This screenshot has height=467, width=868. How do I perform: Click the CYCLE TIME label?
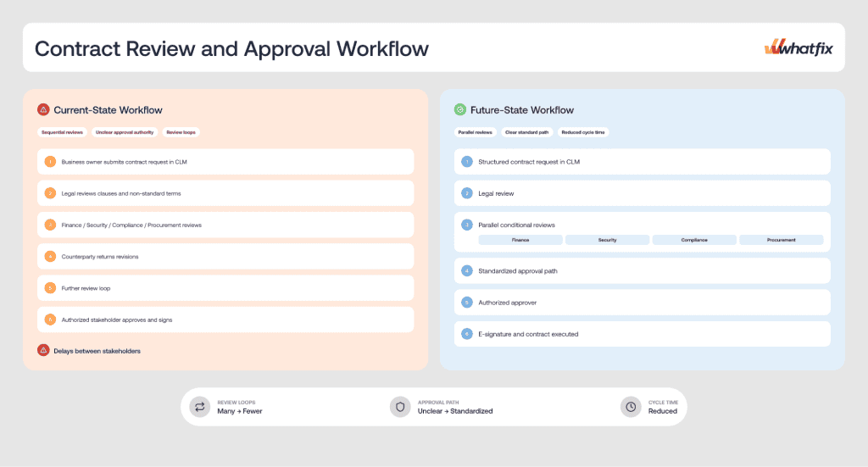pyautogui.click(x=663, y=403)
